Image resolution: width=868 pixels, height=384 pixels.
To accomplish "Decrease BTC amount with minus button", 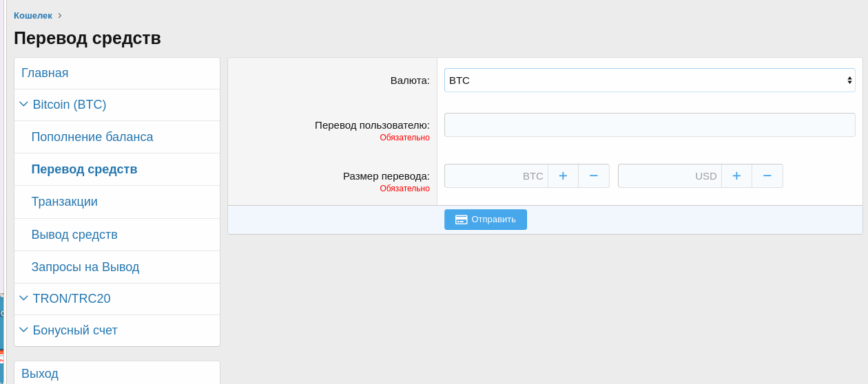I will point(593,175).
